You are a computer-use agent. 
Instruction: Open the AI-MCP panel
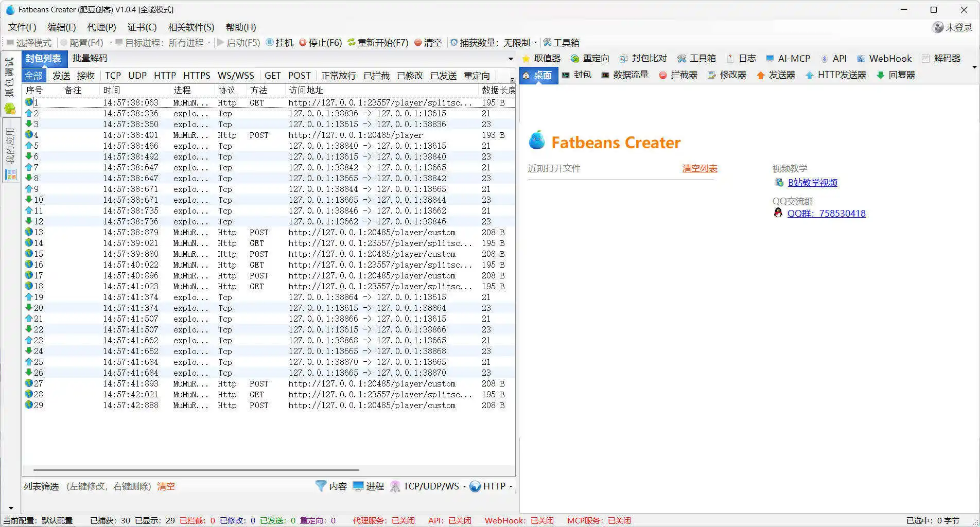point(788,59)
